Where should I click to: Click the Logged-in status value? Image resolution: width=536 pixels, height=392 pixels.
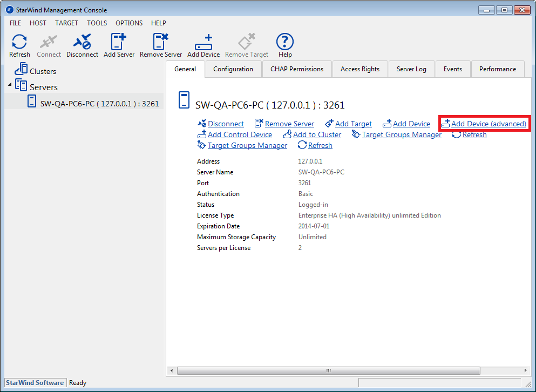[x=313, y=205]
